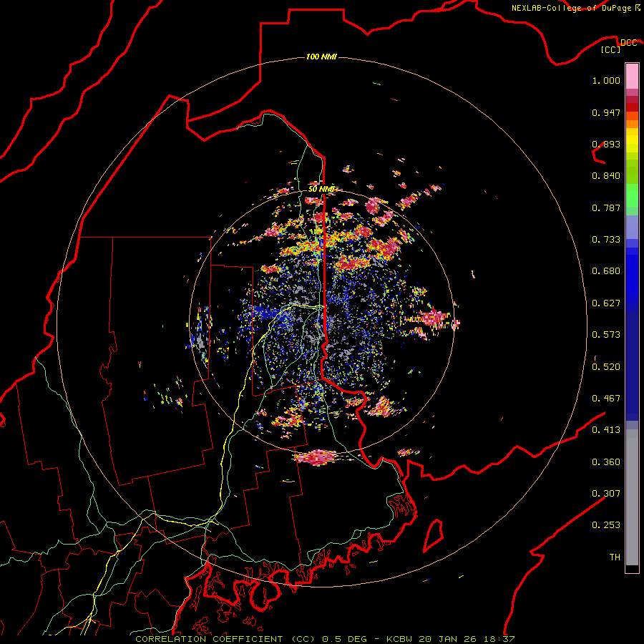The image size is (644, 644).
Task: Click the 0.787 legend value
Action: click(606, 208)
